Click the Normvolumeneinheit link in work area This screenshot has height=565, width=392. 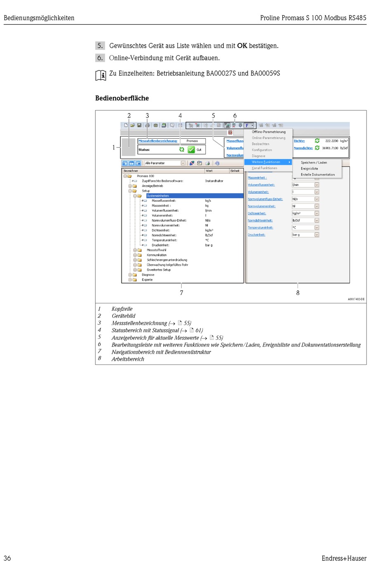coord(262,206)
